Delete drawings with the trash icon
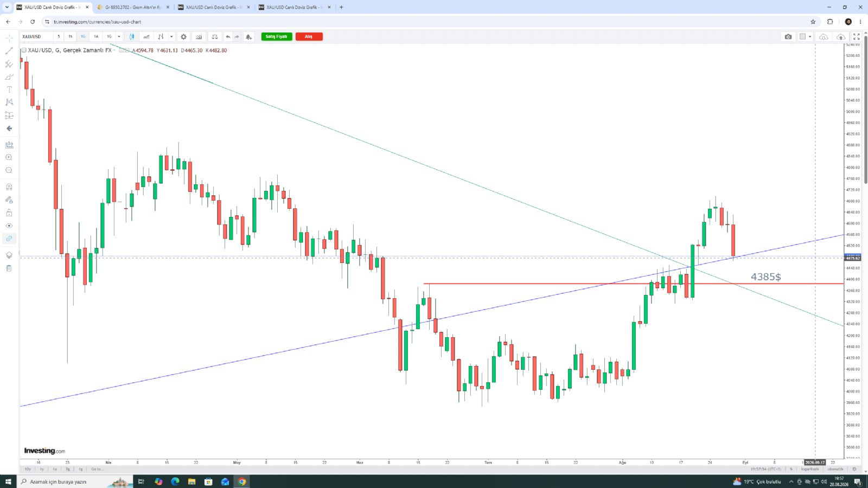This screenshot has height=488, width=868. 9,268
